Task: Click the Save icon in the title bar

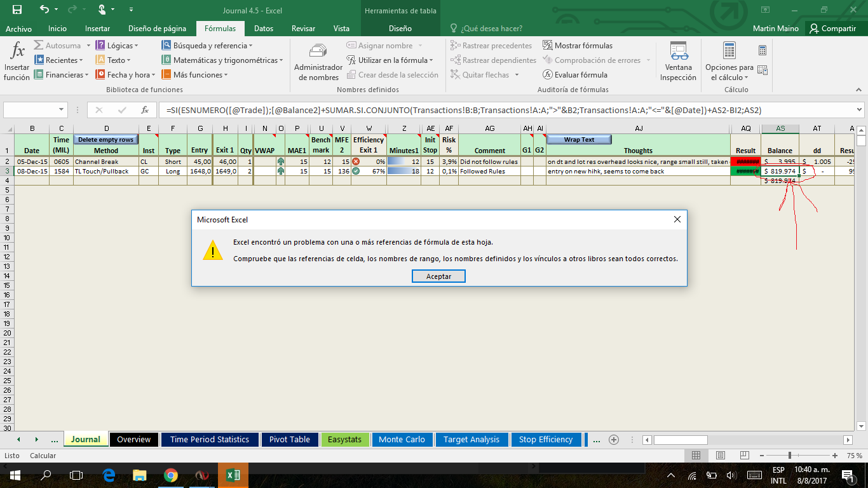Action: 17,10
